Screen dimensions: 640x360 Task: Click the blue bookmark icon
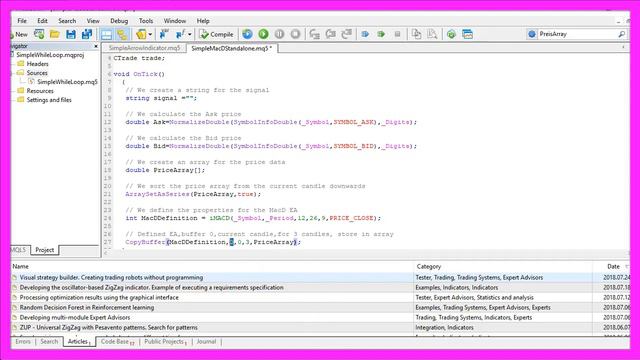(x=164, y=34)
